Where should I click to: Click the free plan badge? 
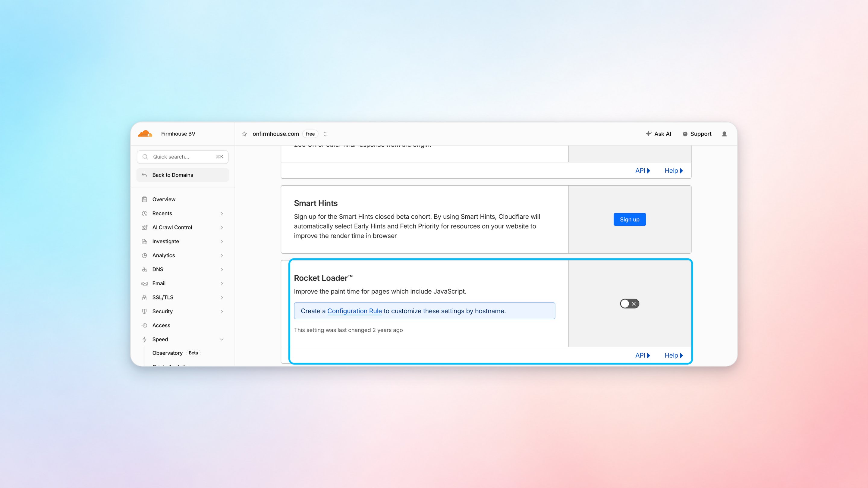[x=310, y=134]
